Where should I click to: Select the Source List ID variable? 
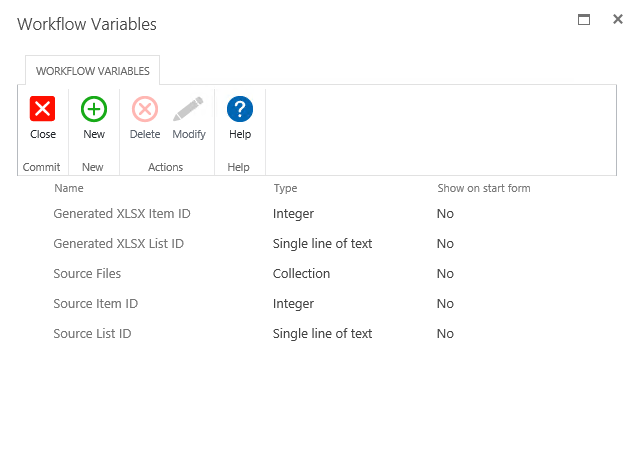pyautogui.click(x=92, y=333)
